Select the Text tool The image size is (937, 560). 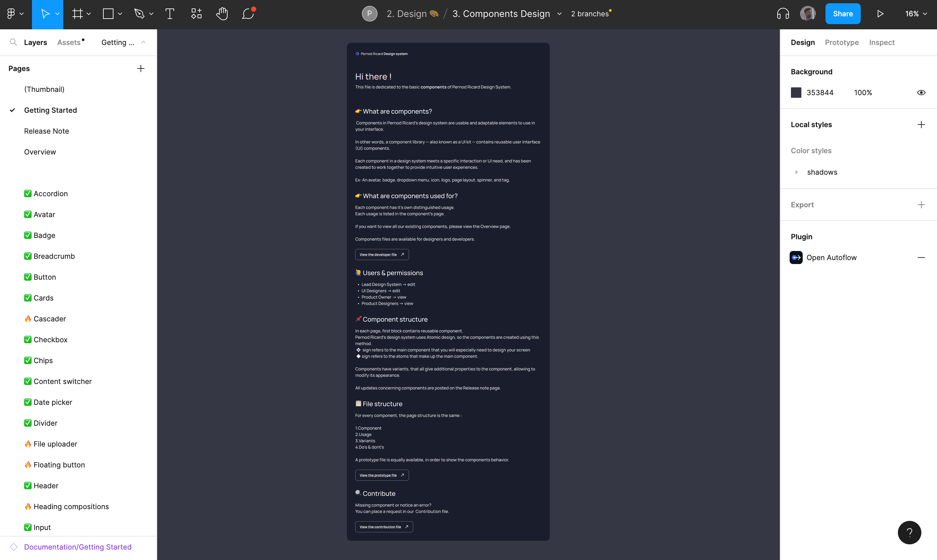click(x=170, y=14)
